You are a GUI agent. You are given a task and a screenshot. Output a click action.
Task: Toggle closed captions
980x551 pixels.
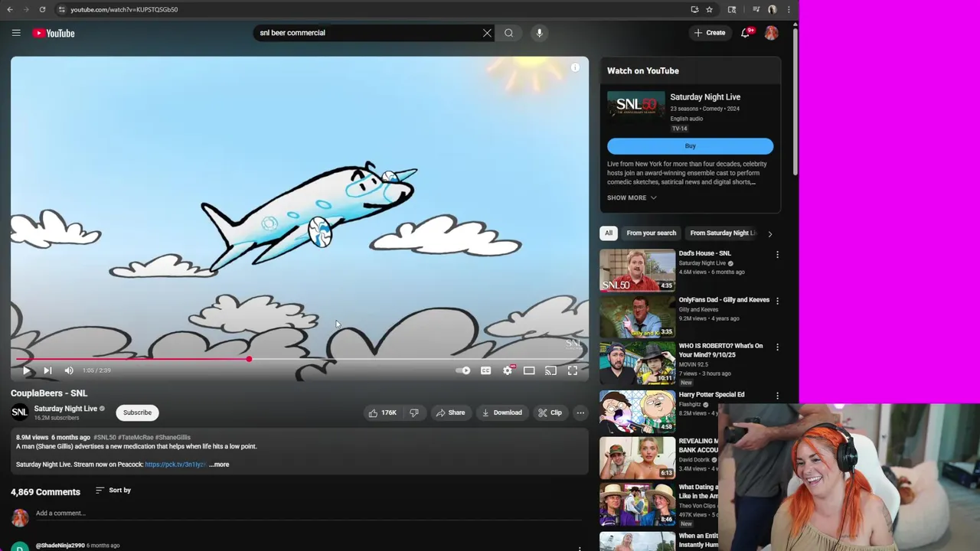(x=485, y=370)
